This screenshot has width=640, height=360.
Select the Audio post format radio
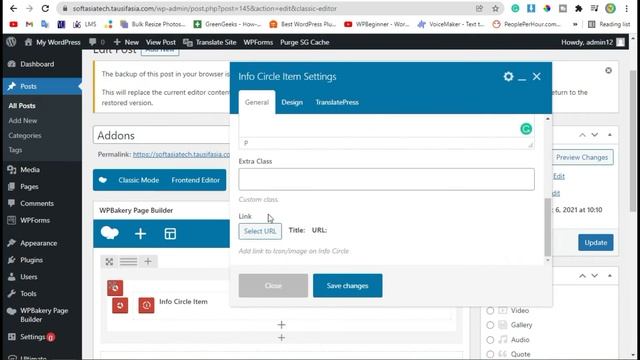point(490,340)
